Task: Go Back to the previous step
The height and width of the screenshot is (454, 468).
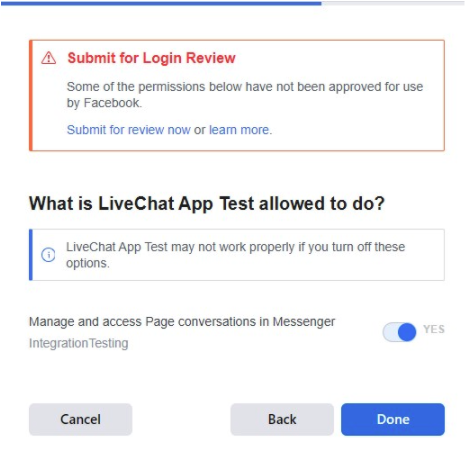Action: pyautogui.click(x=282, y=419)
